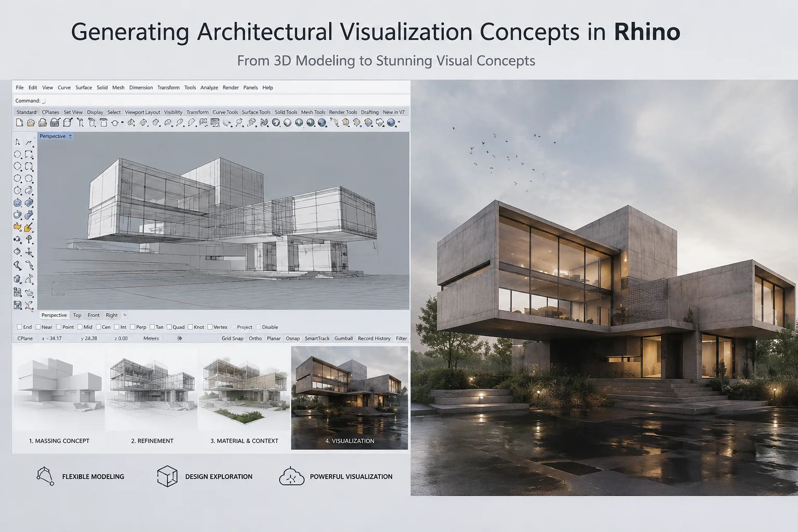Expand the viewport tabs options arrow after Right
The image size is (798, 532).
125,315
